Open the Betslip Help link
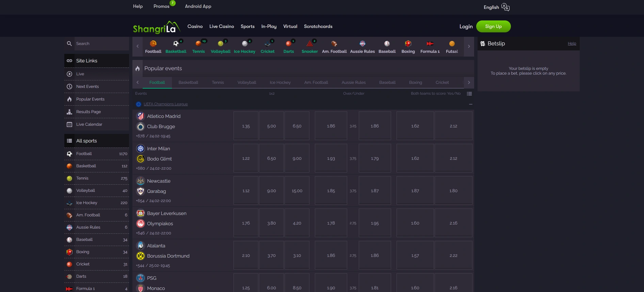 point(572,44)
